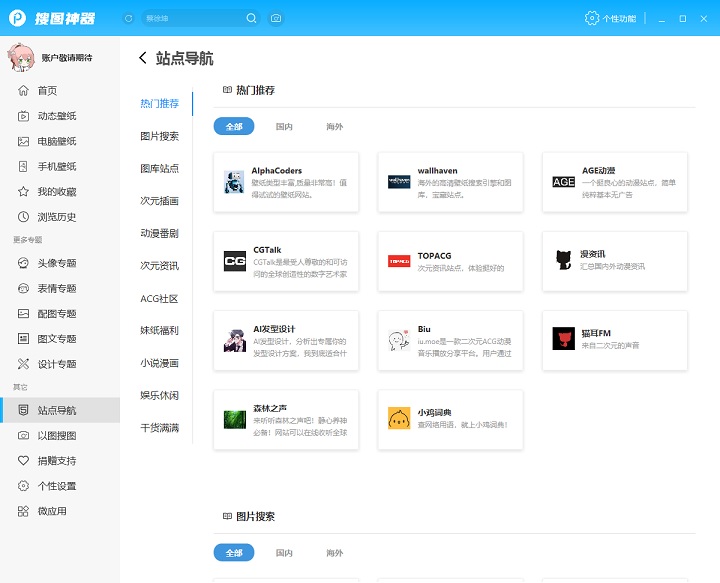The height and width of the screenshot is (583, 720).
Task: Open 配图专题 icon in sidebar
Action: coord(23,314)
